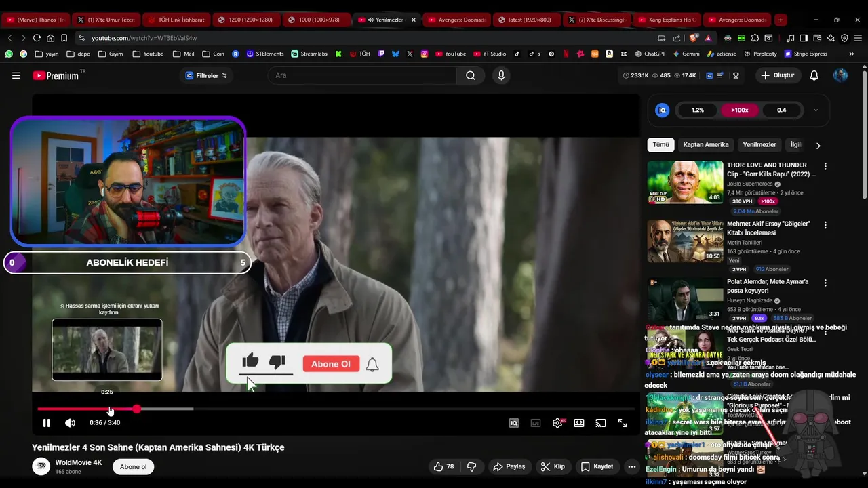This screenshot has height=488, width=868.
Task: Select the Tümü chip
Action: click(660, 144)
